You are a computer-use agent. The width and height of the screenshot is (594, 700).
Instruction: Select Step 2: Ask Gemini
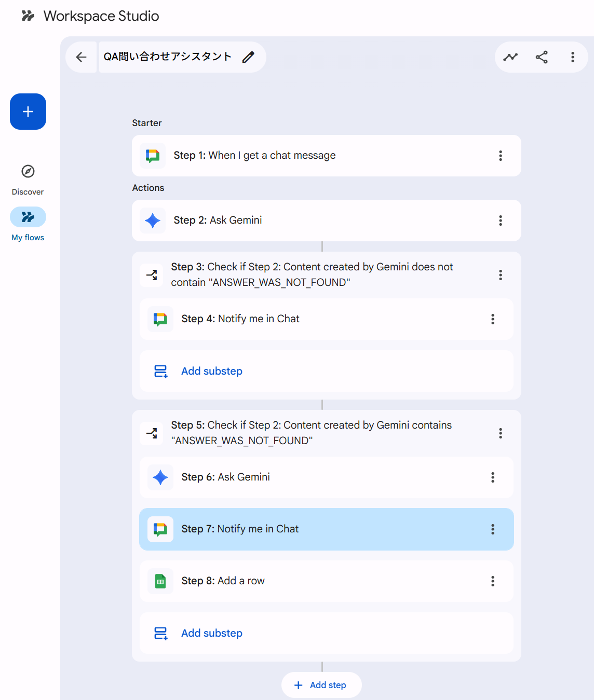click(312, 221)
